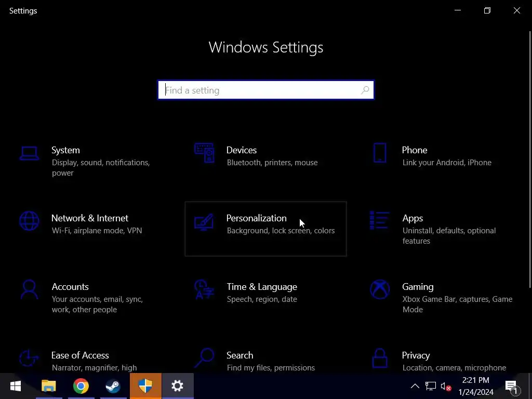Restore down the Settings window
The width and height of the screenshot is (532, 399).
pyautogui.click(x=487, y=10)
